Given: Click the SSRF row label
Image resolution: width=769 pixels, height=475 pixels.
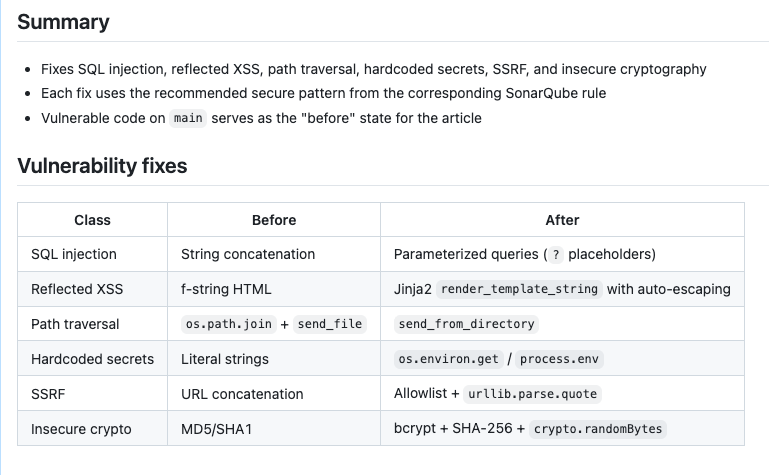Looking at the screenshot, I should click(x=48, y=394).
